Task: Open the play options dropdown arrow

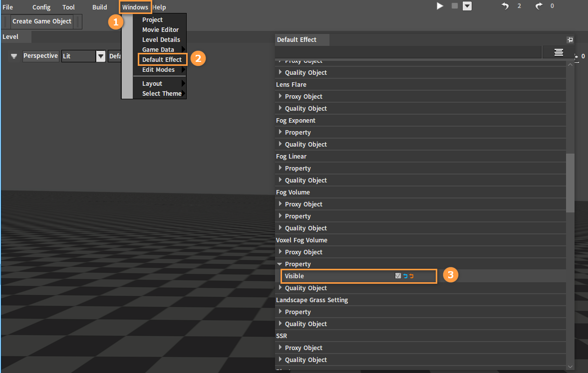Action: click(x=467, y=6)
